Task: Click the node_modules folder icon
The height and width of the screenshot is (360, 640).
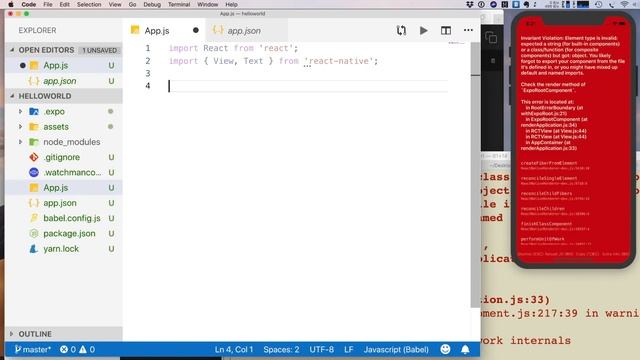Action: [34, 142]
